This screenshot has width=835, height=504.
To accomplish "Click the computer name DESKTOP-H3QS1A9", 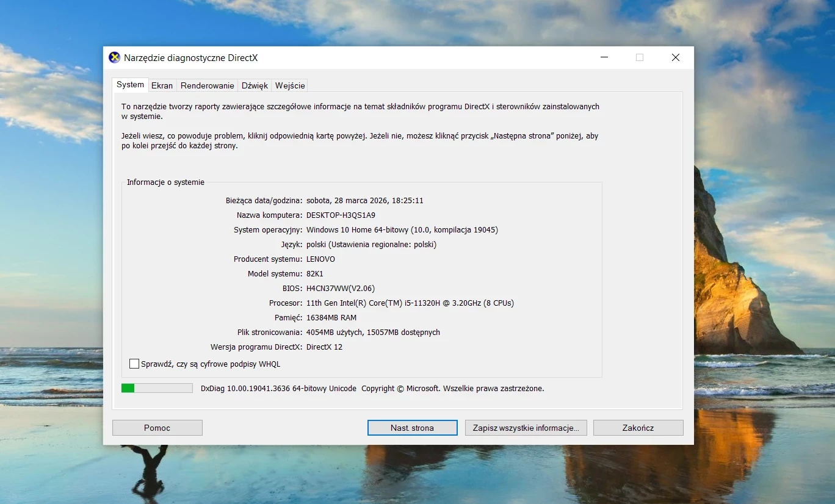I will pyautogui.click(x=341, y=215).
